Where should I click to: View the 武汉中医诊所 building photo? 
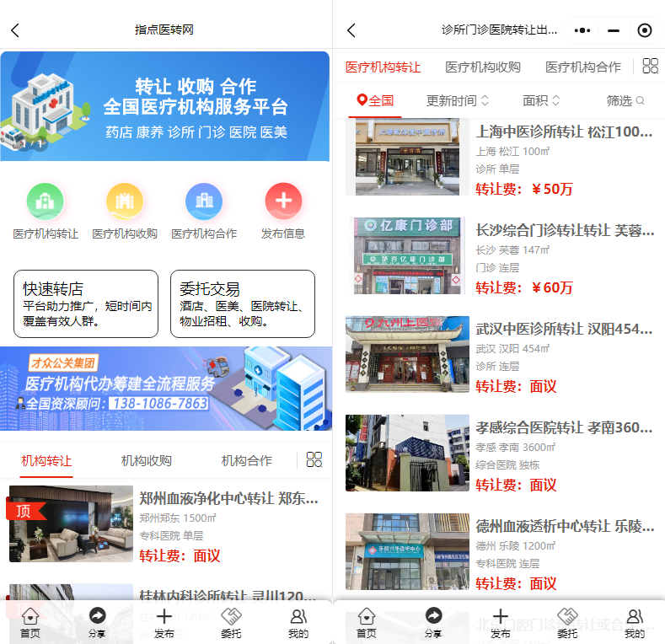click(407, 354)
